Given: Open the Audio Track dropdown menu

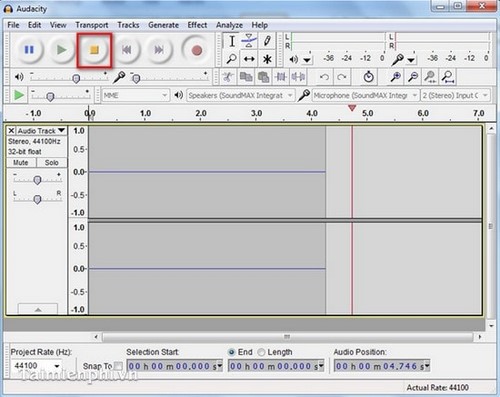Looking at the screenshot, I should tap(41, 130).
